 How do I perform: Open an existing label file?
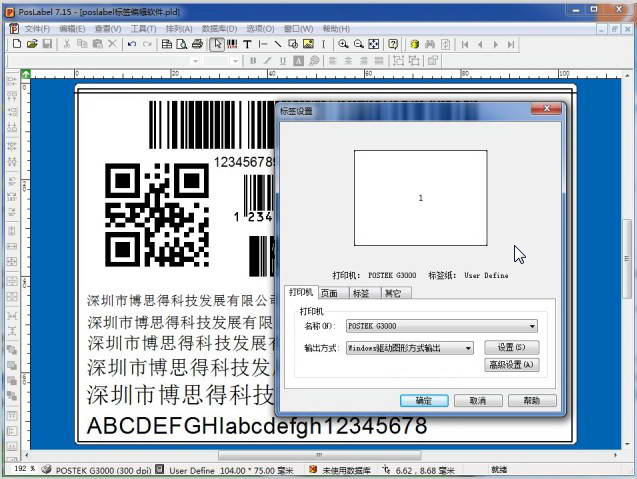[x=32, y=44]
